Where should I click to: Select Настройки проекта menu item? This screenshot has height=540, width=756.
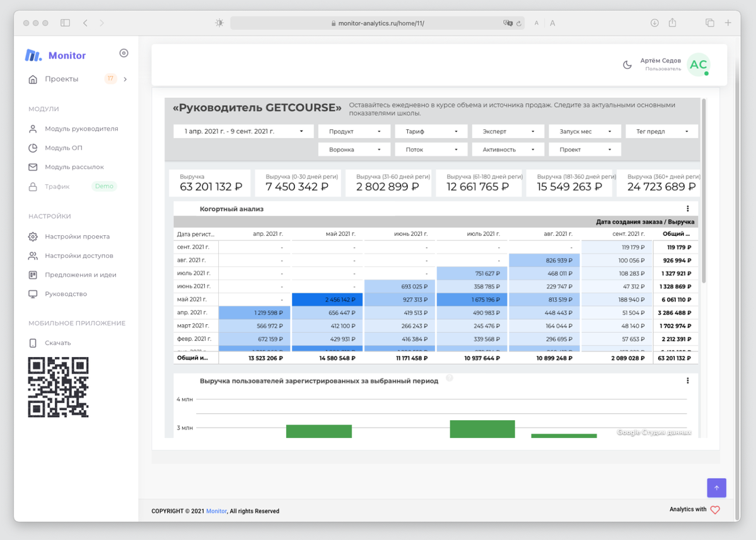[x=77, y=237]
